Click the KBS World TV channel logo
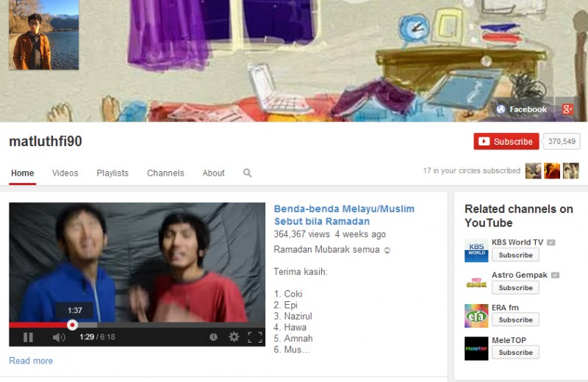This screenshot has height=382, width=588. tap(476, 251)
